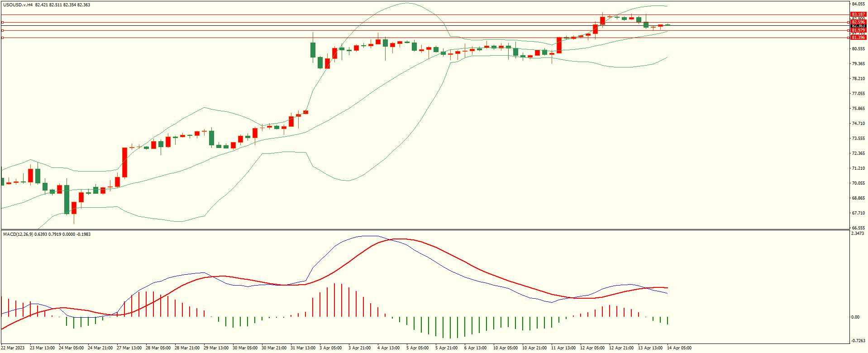Image resolution: width=868 pixels, height=353 pixels.
Task: Click the MACD(12,26,9) indicator label
Action: (x=18, y=234)
